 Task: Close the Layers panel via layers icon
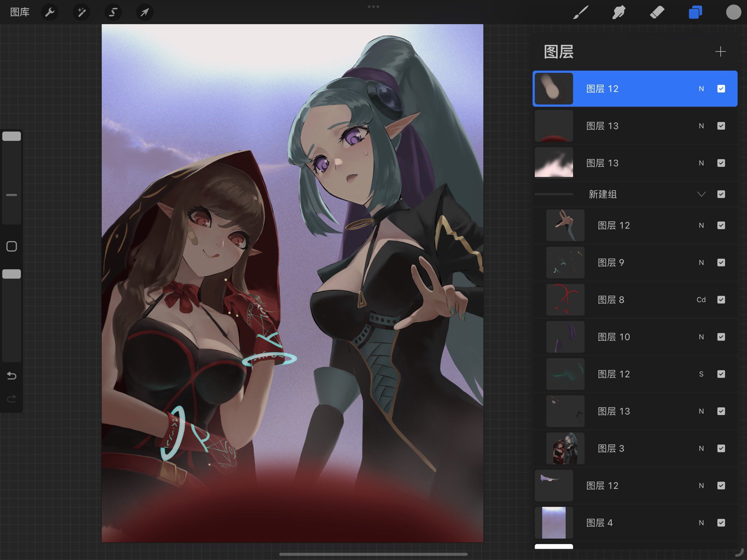695,12
